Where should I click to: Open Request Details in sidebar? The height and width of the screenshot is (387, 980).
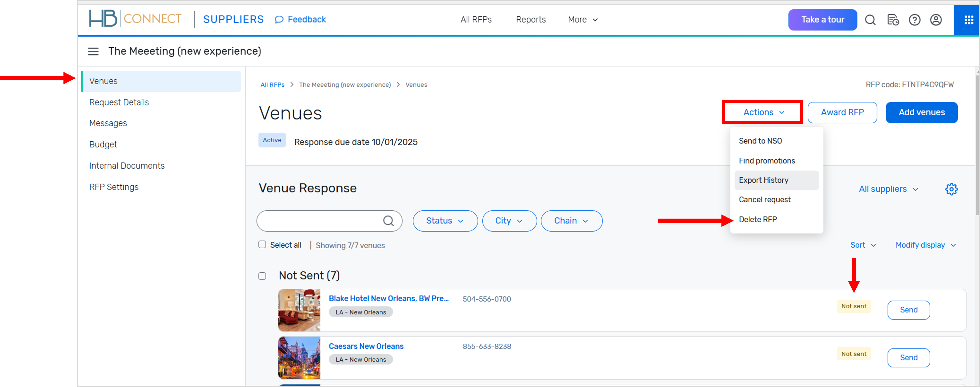(119, 102)
